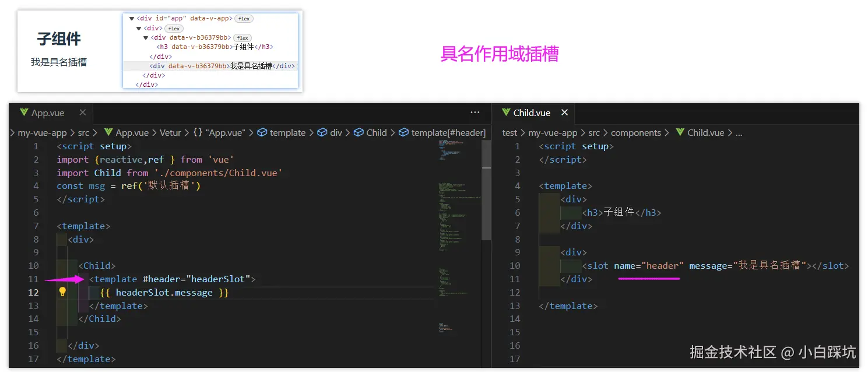868x372 pixels.
Task: Toggle the flex badge on the plain div row
Action: pos(174,28)
